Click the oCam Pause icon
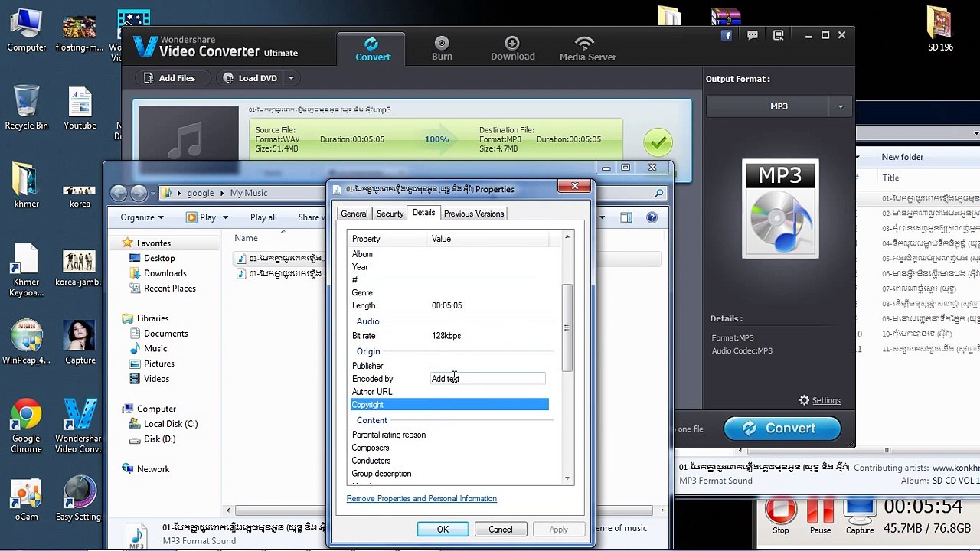Image resolution: width=980 pixels, height=551 pixels. click(x=820, y=510)
